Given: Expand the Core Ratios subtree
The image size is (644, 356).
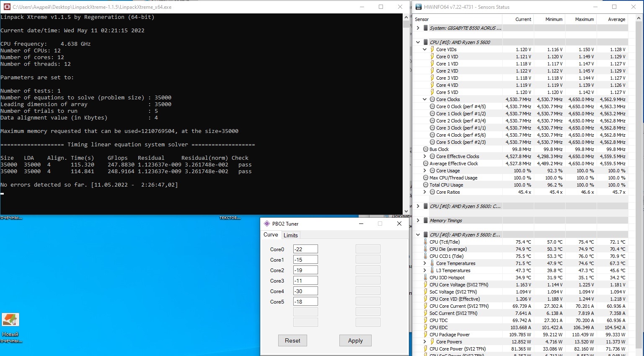Looking at the screenshot, I should click(424, 192).
